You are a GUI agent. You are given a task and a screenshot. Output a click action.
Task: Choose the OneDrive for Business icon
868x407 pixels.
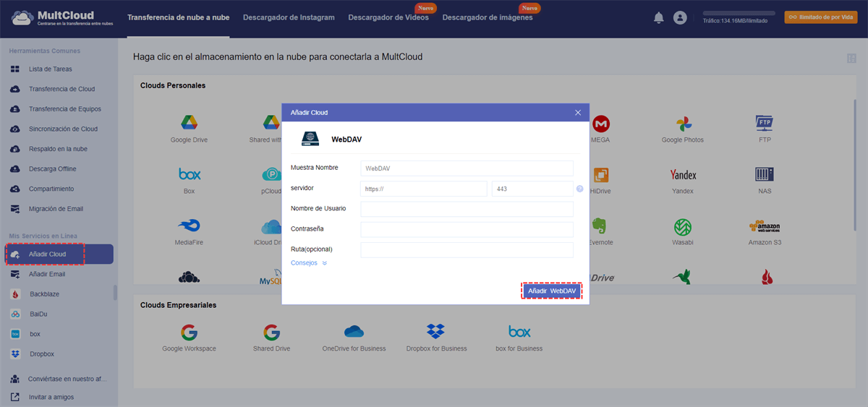(354, 332)
